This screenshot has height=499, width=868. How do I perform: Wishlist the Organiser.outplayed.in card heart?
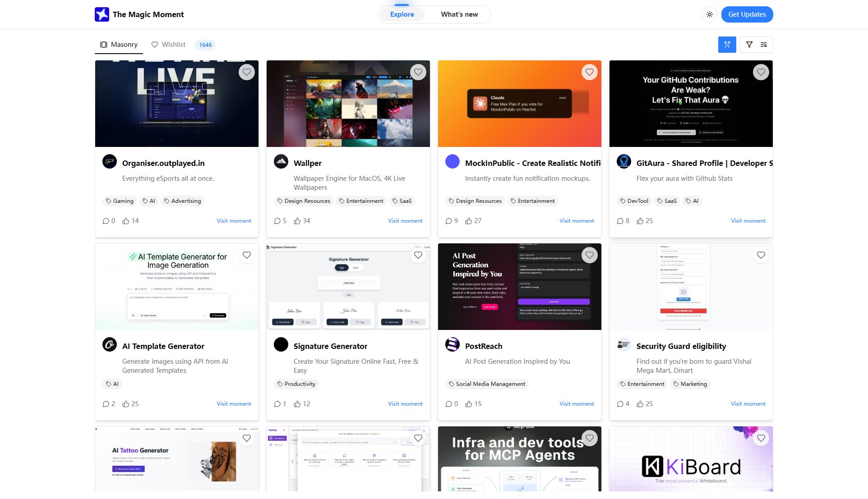coord(247,72)
